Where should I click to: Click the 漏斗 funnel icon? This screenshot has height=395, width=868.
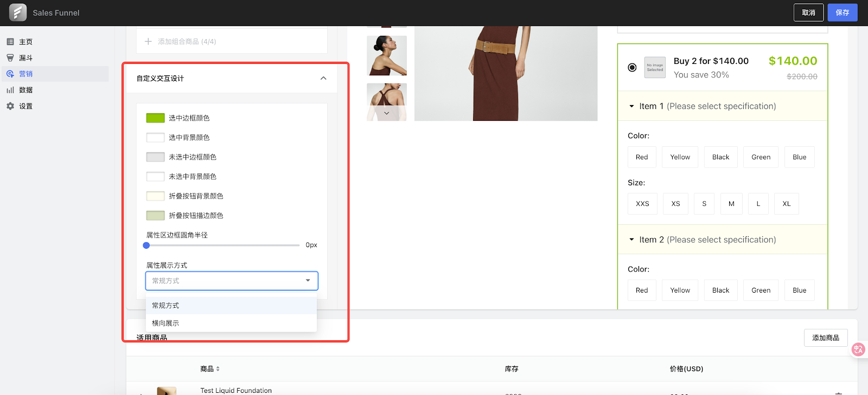tap(10, 58)
